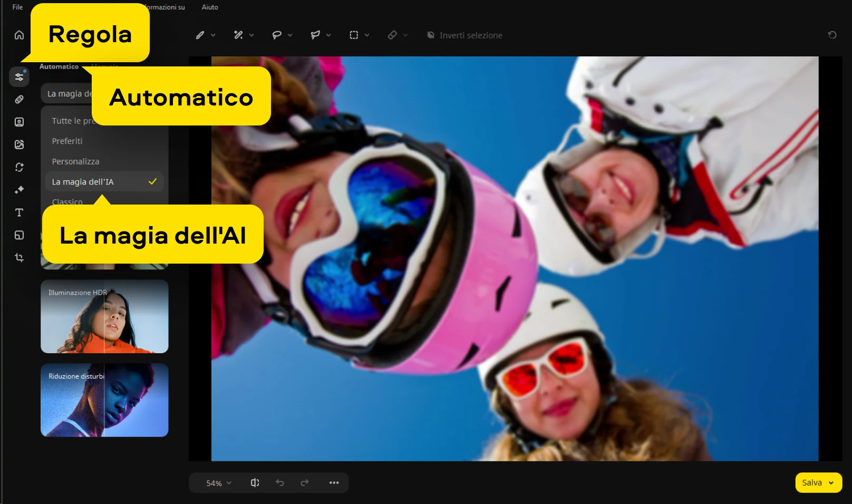Open the 54% zoom level dropdown
Image resolution: width=852 pixels, height=504 pixels.
point(218,483)
